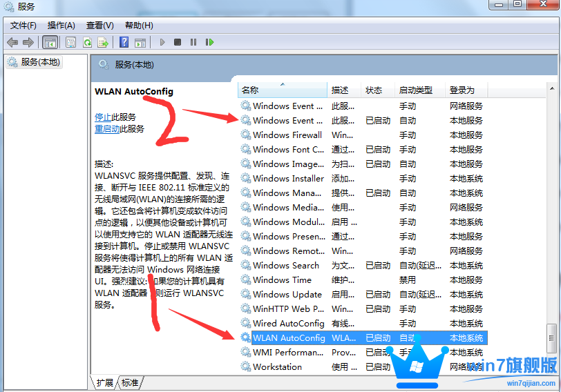Image resolution: width=561 pixels, height=392 pixels.
Task: Select the WMI Performan... service row
Action: (363, 353)
